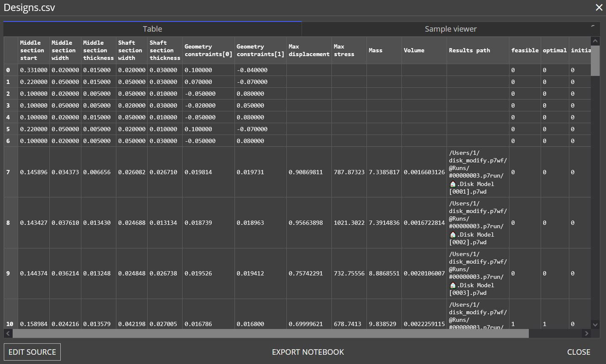Screen dimensions: 606x364
Task: Click the Mass value 7.3385817 cell
Action: [x=384, y=172]
